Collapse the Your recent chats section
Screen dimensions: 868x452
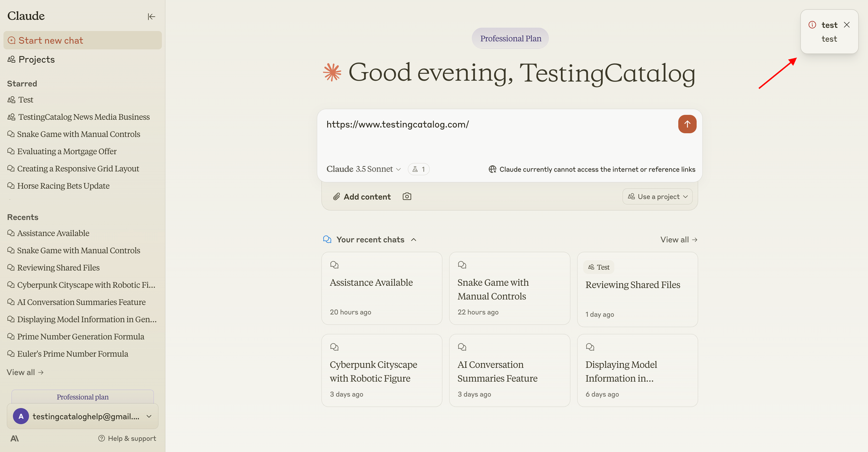click(x=414, y=240)
